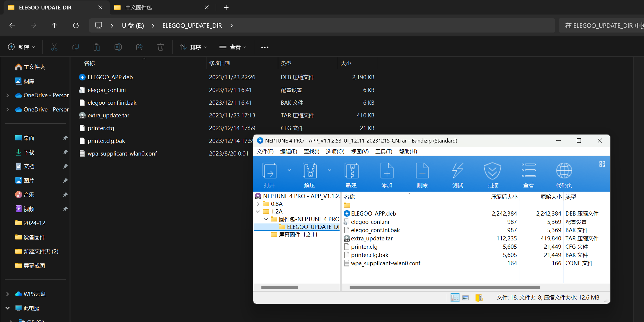Click the 新建 button in Explorer toolbar
Image resolution: width=644 pixels, height=322 pixels.
(21, 47)
